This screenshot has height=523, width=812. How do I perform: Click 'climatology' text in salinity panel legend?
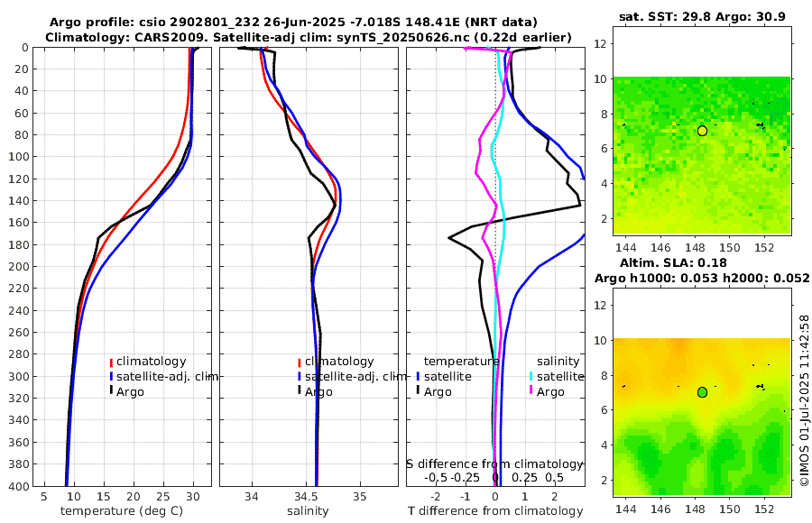339,362
